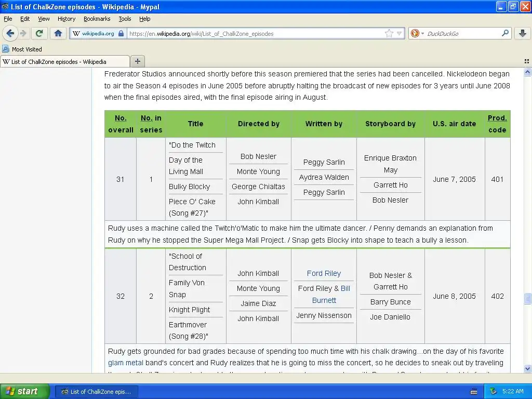
Task: Select the List of ChalkZone episodes tab
Action: [65, 61]
